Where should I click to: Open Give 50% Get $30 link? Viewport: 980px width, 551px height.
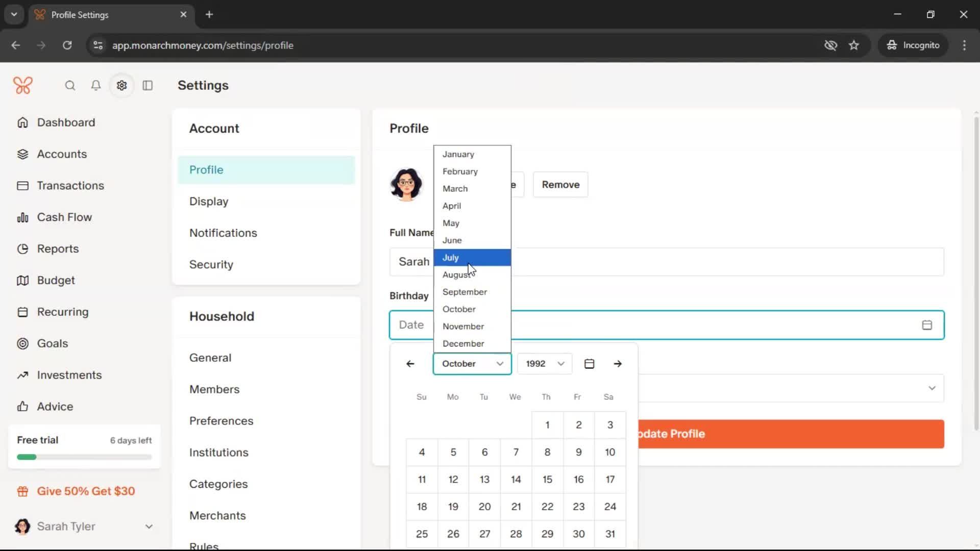(x=86, y=491)
